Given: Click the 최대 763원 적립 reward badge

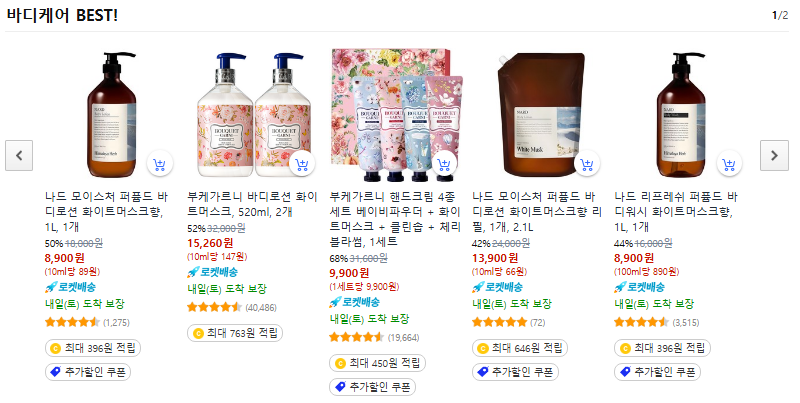Looking at the screenshot, I should (235, 333).
